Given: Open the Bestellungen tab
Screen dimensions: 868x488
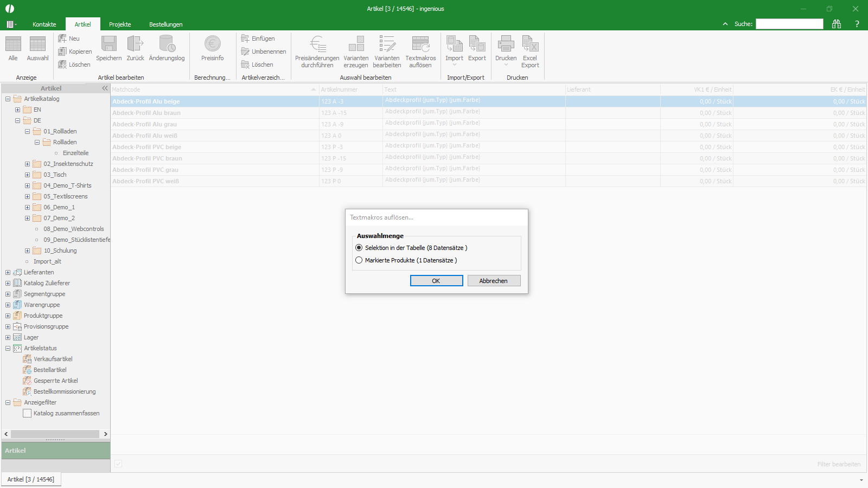Looking at the screenshot, I should [x=166, y=24].
